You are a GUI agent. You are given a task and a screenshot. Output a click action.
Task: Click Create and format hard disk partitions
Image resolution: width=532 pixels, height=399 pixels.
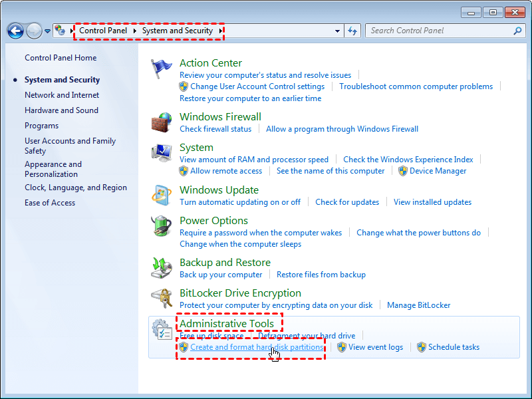point(257,347)
